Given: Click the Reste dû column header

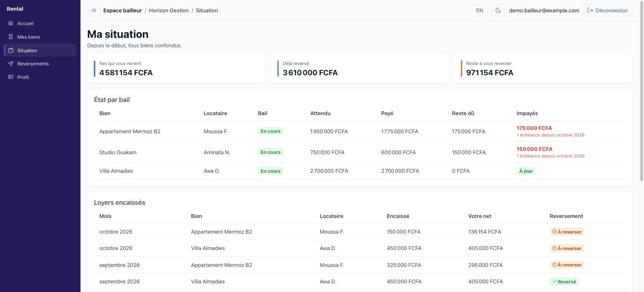Looking at the screenshot, I should [x=463, y=114].
